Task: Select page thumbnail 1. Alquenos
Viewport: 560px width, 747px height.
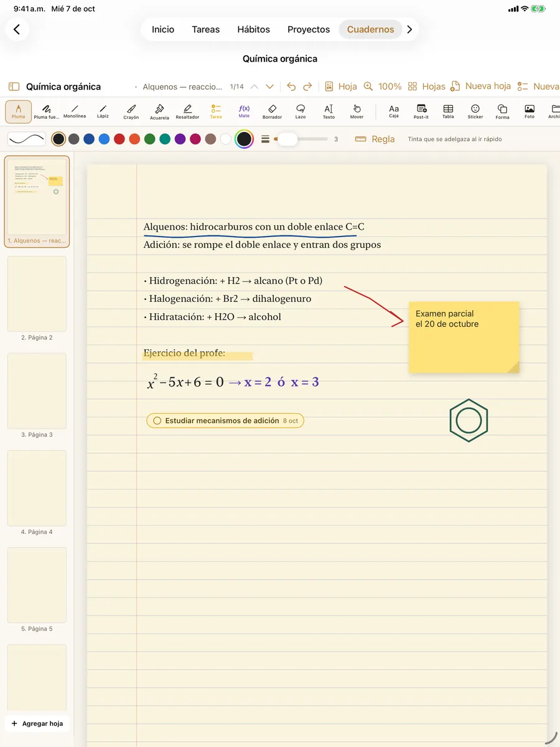Action: (37, 202)
